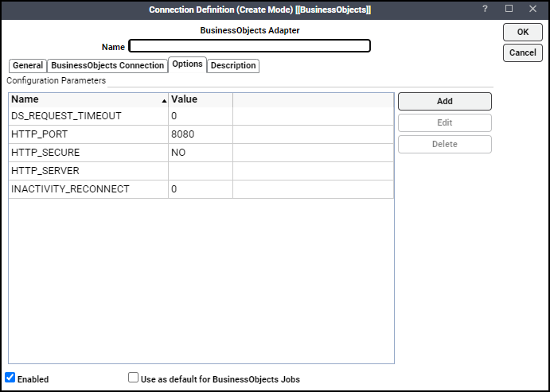Click the 0 value for INACTIVITY_RECONNECT

(x=201, y=188)
